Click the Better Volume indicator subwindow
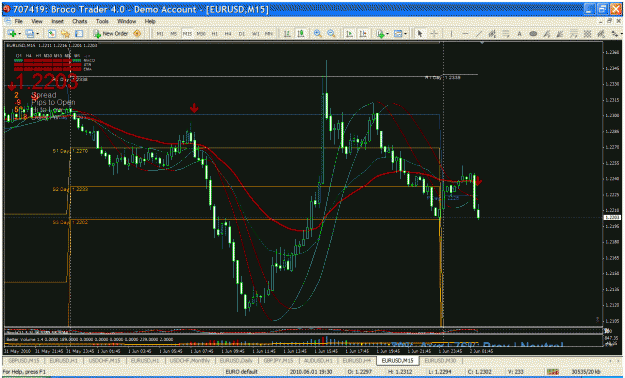Screen dimensions: 625x378 coord(303,340)
